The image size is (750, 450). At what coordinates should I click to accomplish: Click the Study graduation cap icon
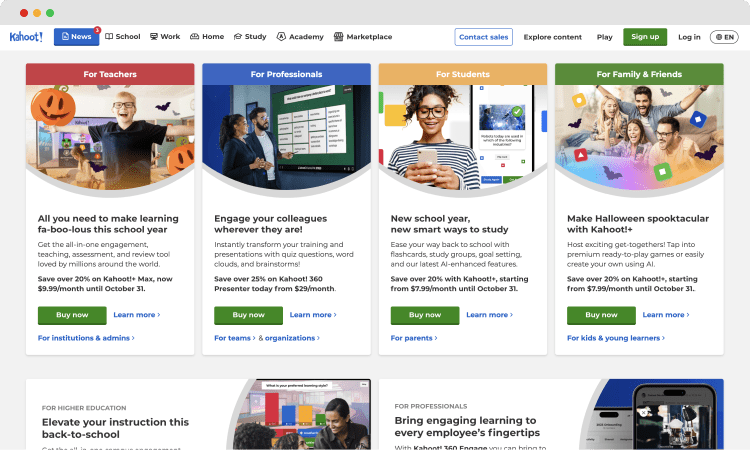238,37
